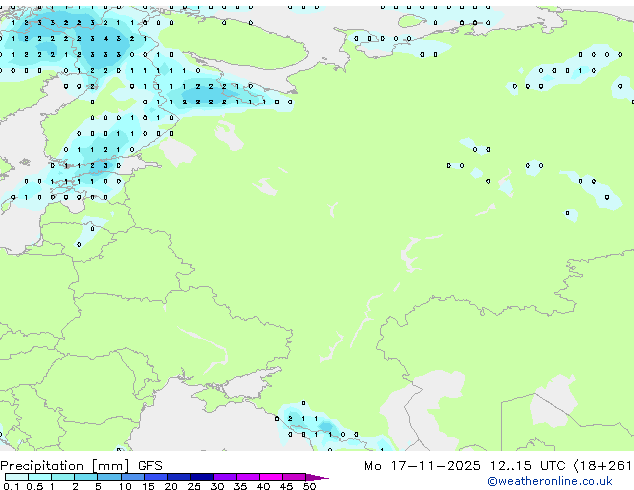This screenshot has height=490, width=634.
Task: Click the 'Mo 17-11-2025' date text
Action: pos(422,466)
